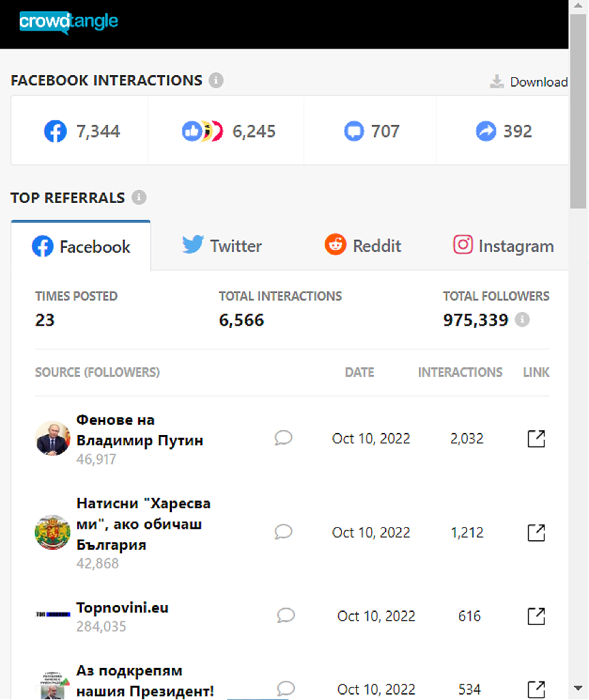The image size is (589, 700).
Task: Switch to the Twitter referrals tab
Action: 222,246
